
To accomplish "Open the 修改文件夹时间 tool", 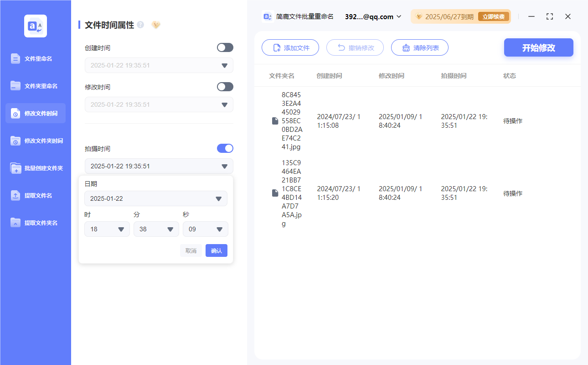I will [35, 141].
